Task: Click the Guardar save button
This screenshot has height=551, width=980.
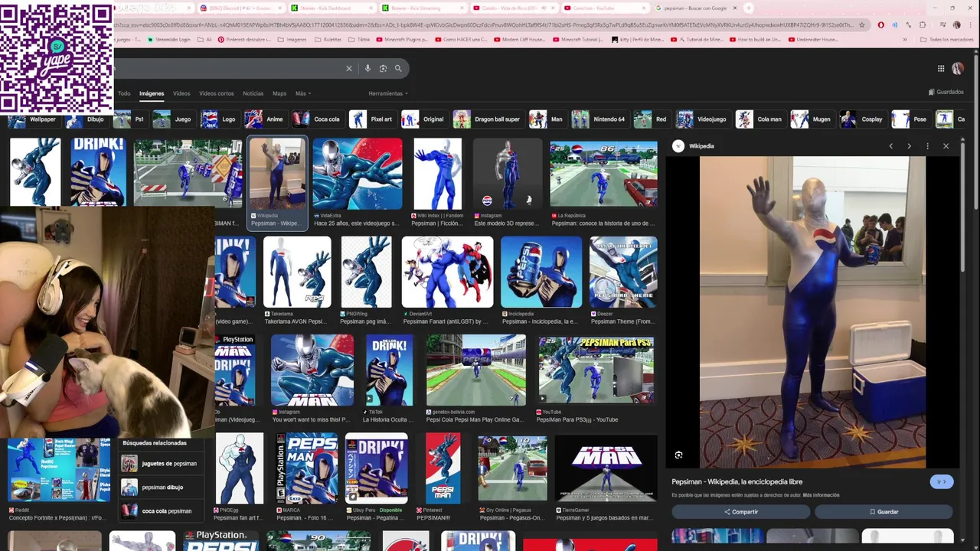Action: coord(884,512)
